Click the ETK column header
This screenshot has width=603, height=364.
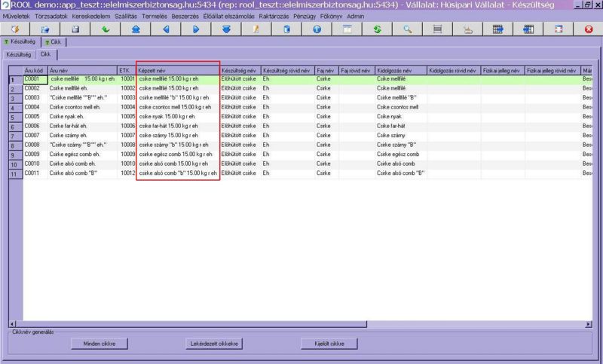pyautogui.click(x=127, y=71)
